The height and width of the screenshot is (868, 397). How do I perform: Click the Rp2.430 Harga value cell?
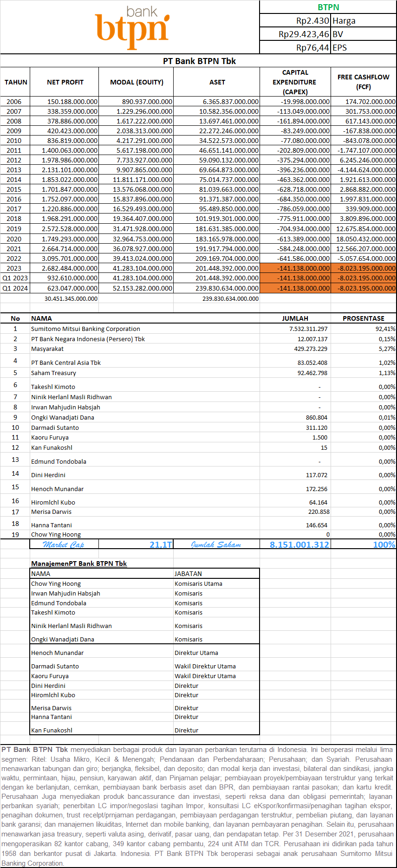click(x=295, y=21)
